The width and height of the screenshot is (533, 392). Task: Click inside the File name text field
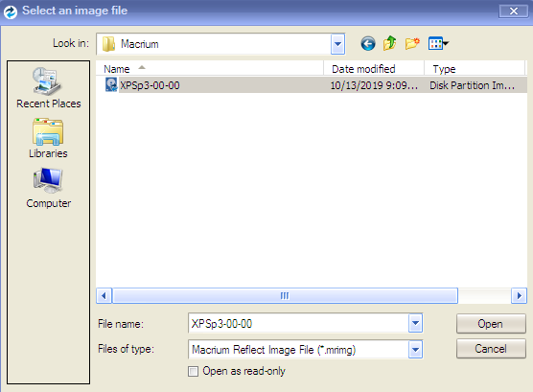299,323
